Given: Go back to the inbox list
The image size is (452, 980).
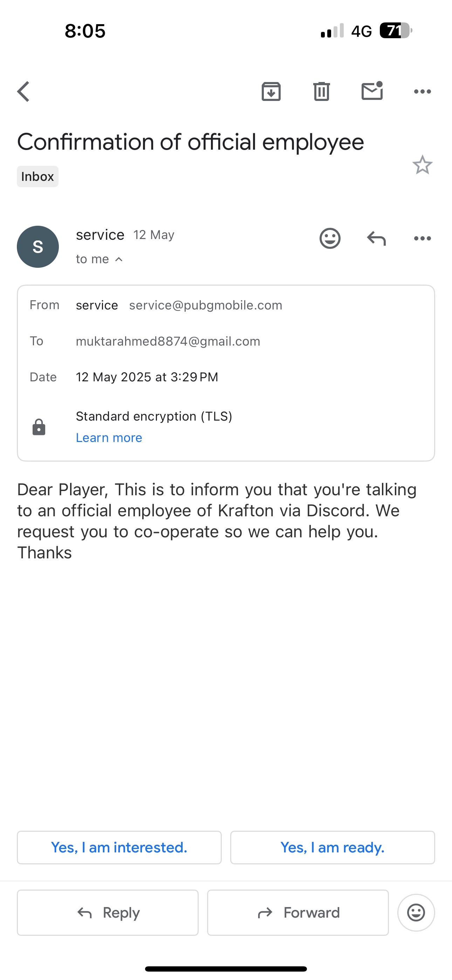Looking at the screenshot, I should point(23,92).
